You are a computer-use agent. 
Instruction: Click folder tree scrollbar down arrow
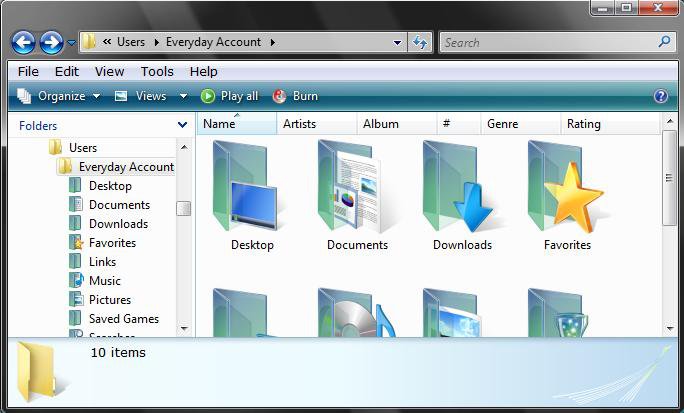coord(184,328)
